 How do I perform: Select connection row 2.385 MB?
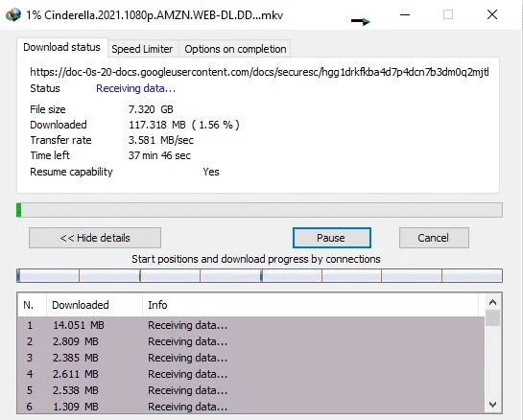[x=250, y=358]
